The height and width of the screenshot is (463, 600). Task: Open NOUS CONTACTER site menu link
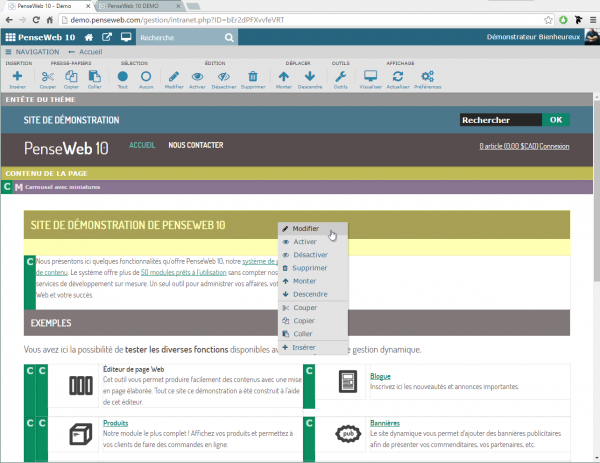point(196,145)
